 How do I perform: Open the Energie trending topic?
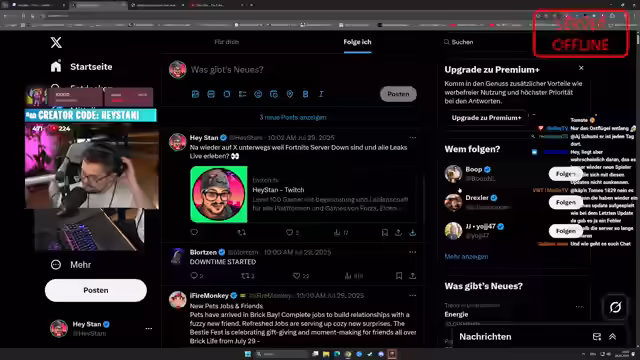point(456,314)
